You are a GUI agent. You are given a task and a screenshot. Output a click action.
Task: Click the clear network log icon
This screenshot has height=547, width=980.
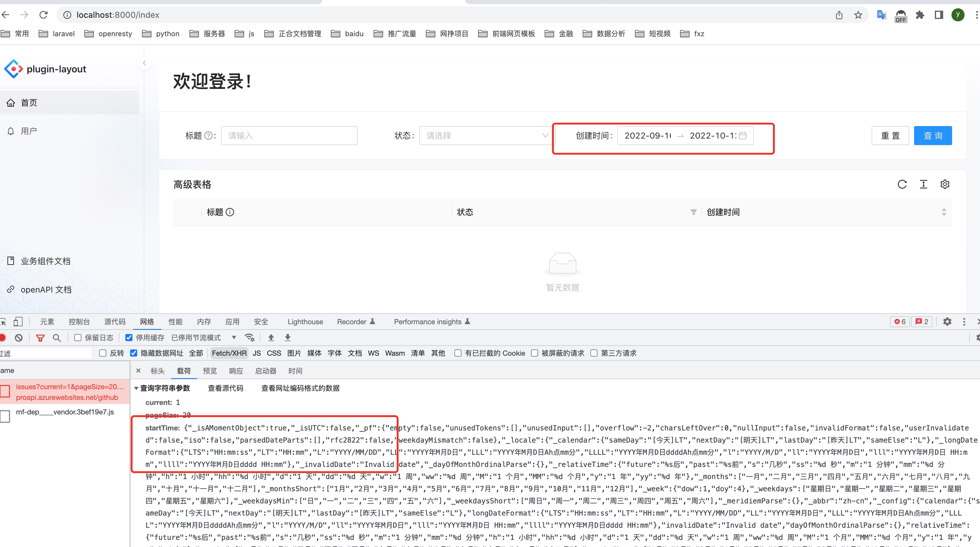pos(19,338)
